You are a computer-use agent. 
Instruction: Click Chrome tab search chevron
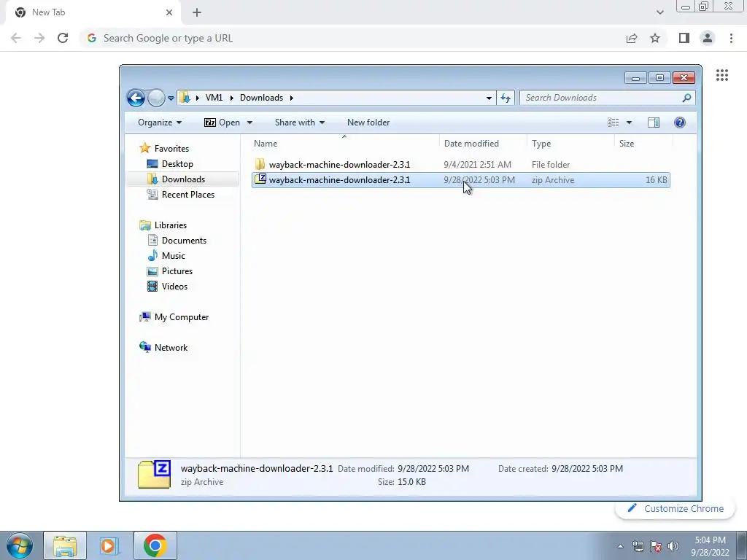click(x=659, y=12)
